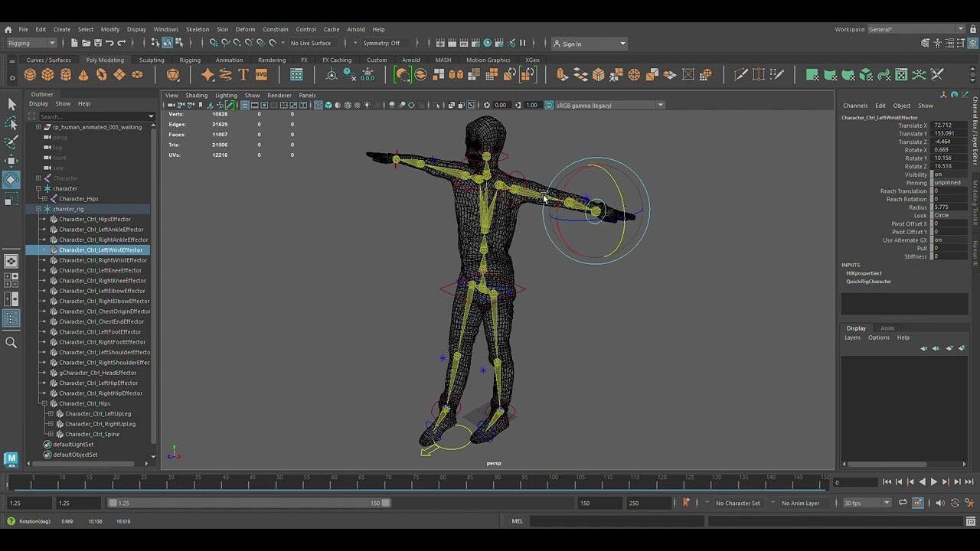Click the auto-keyframe icon near the timeline
The width and height of the screenshot is (980, 551).
click(687, 503)
